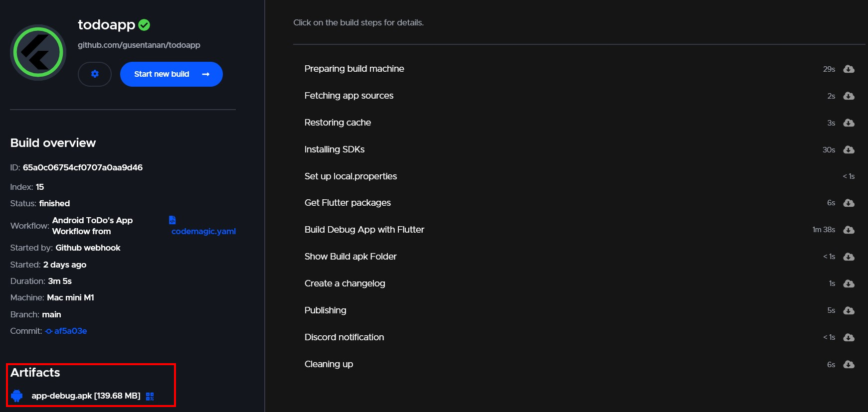Click the Started value 2 days ago

65,265
